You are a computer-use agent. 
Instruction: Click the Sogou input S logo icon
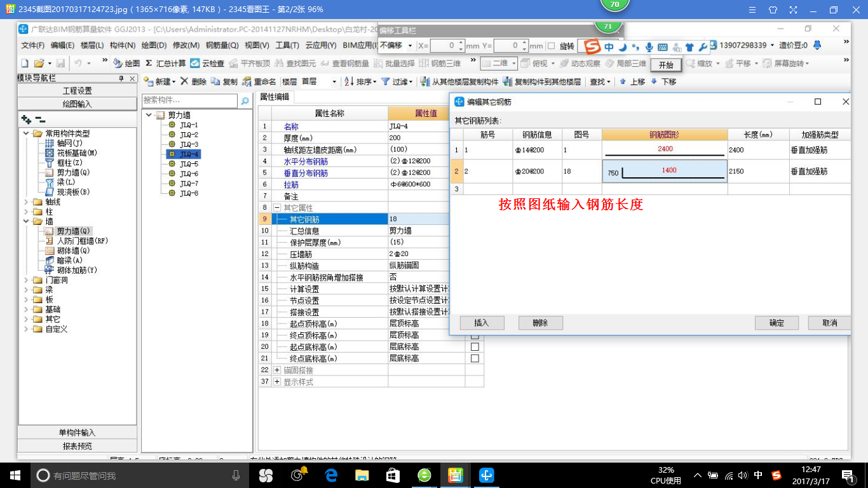pos(592,47)
